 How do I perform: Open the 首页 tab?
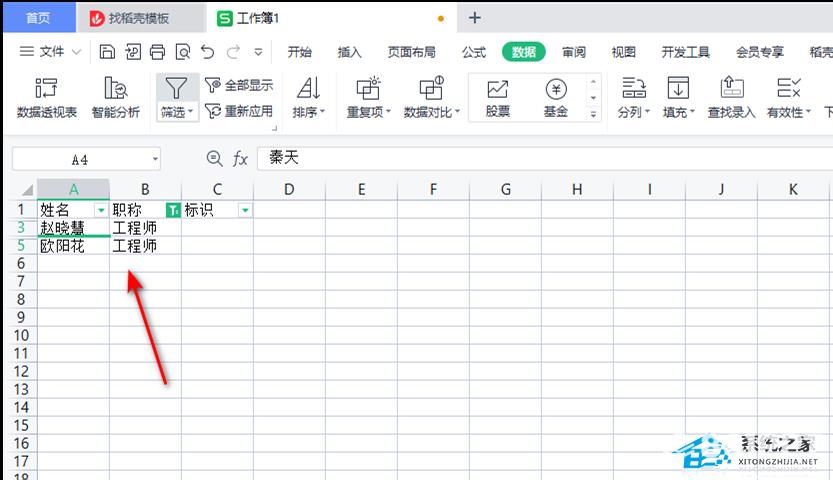[39, 18]
